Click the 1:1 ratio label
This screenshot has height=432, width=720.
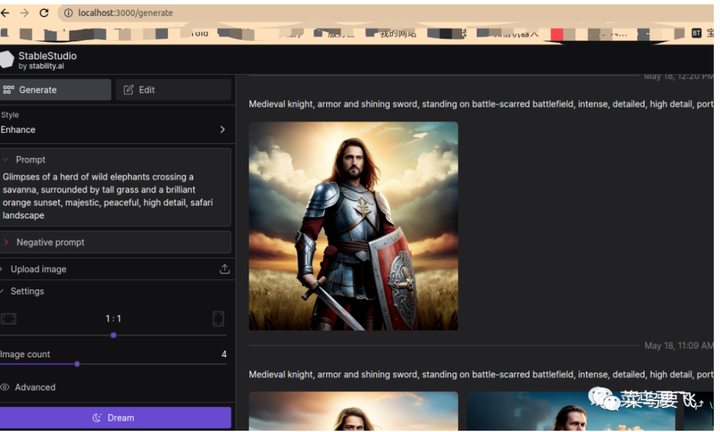113,319
